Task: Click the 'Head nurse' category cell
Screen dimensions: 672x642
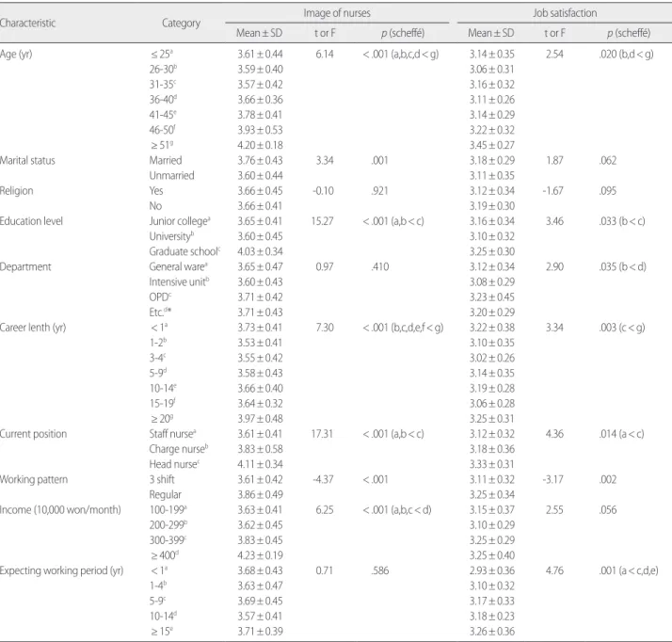Action: point(174,464)
